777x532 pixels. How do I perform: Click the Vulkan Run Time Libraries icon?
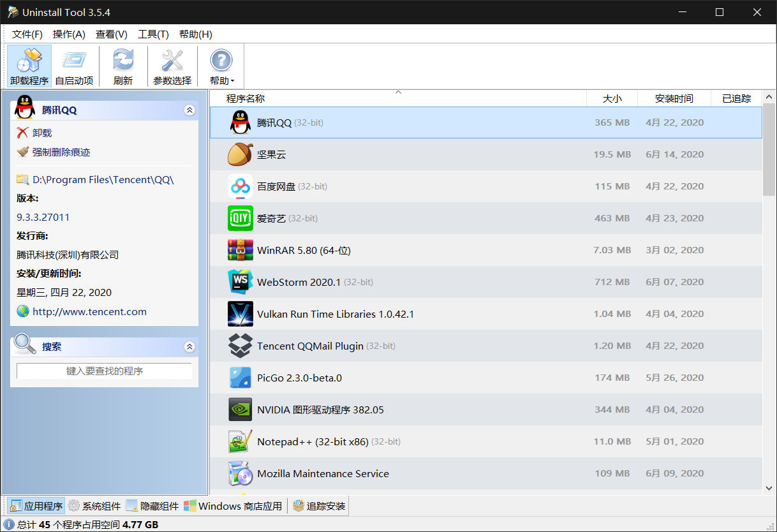point(241,314)
